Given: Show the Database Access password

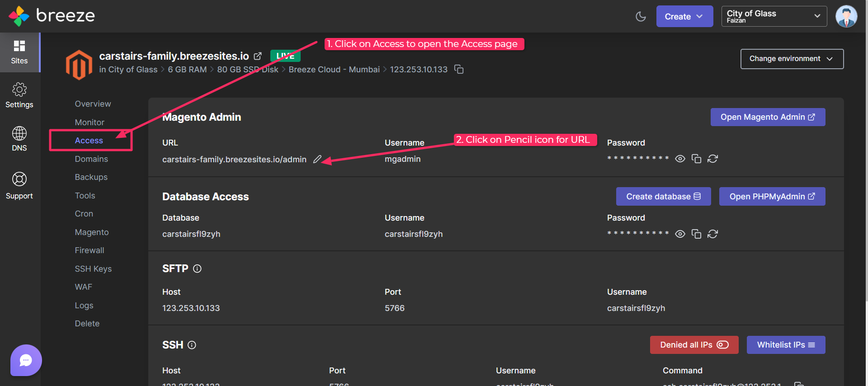Looking at the screenshot, I should pos(680,234).
